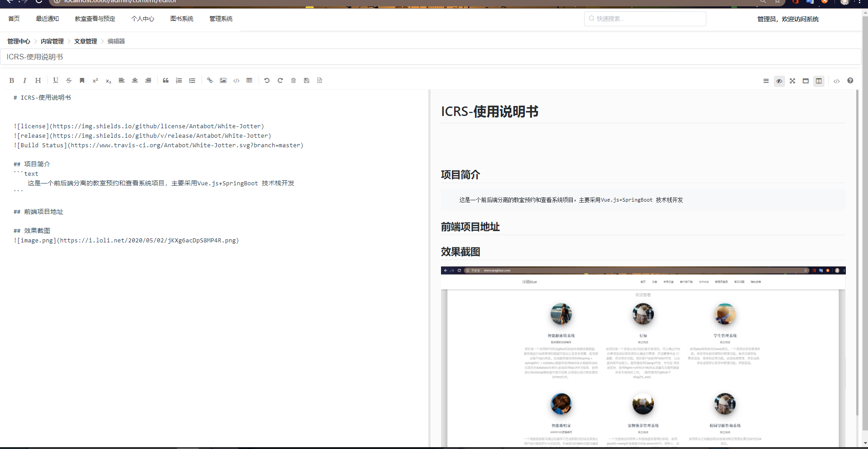Save the article with the floppy disk icon

[307, 81]
